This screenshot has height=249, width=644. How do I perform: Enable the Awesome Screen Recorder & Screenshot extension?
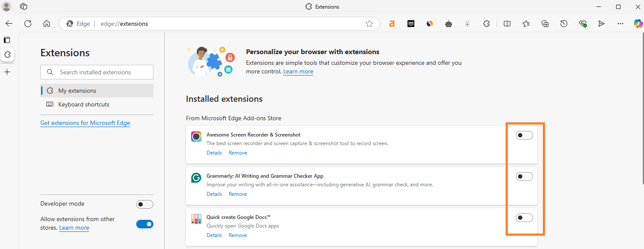[x=524, y=136]
